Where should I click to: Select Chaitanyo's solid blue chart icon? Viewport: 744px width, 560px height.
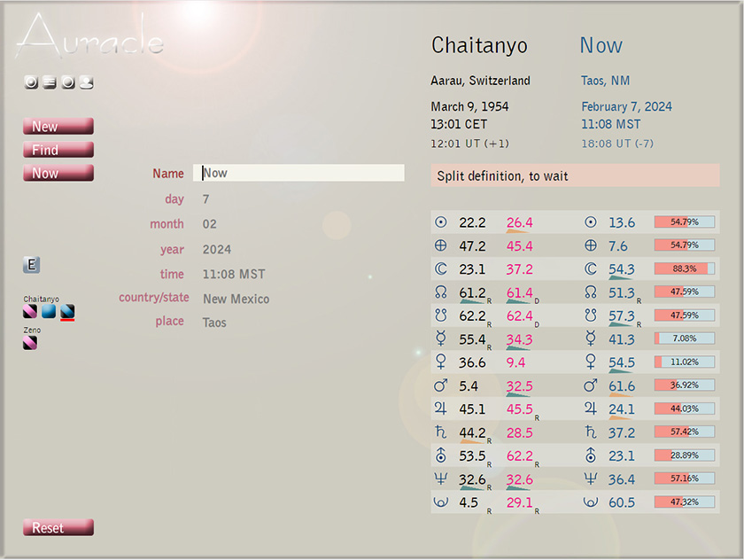click(49, 312)
